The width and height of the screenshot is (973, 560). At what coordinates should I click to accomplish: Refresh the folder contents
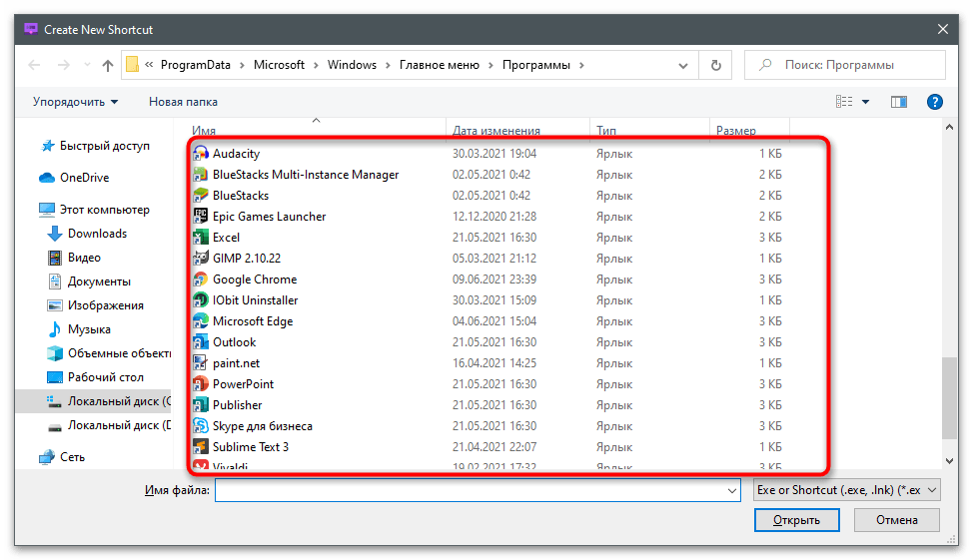715,65
